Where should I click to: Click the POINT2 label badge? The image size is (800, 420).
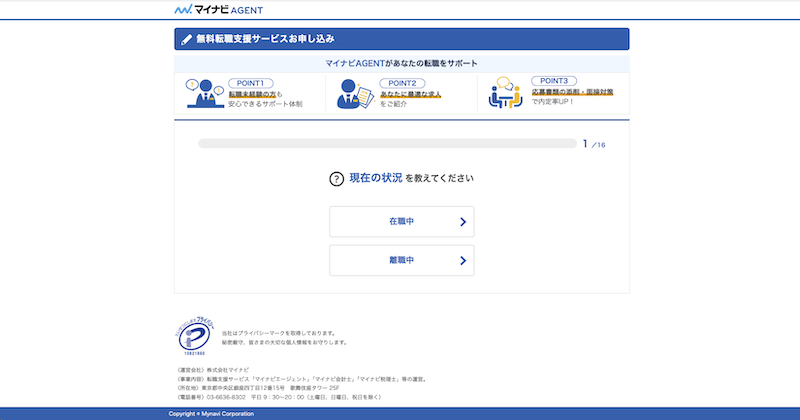click(402, 83)
